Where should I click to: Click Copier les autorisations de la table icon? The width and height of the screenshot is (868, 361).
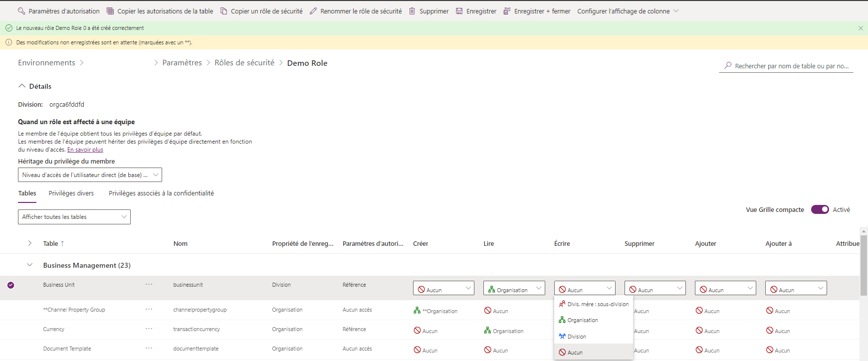tap(110, 11)
